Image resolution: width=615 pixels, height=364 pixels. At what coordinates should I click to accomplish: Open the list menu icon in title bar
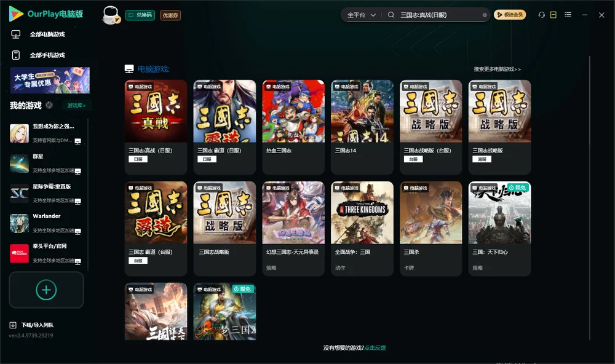[x=568, y=15]
